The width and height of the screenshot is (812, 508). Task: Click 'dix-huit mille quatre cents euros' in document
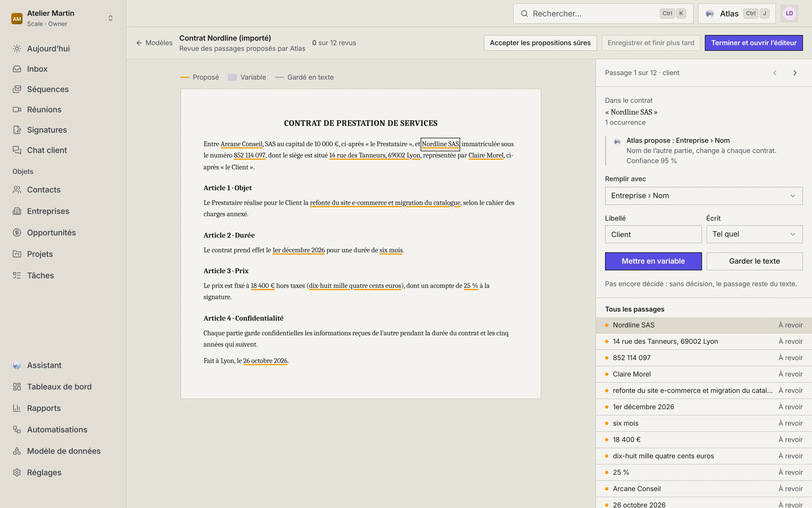click(355, 286)
